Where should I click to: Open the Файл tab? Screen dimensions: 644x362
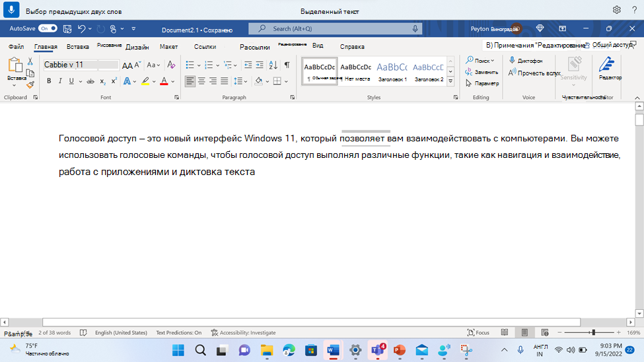point(16,47)
